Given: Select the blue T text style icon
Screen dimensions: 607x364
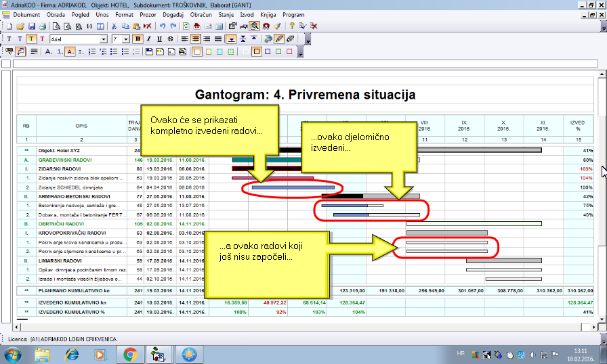Looking at the screenshot, I should pos(20,39).
